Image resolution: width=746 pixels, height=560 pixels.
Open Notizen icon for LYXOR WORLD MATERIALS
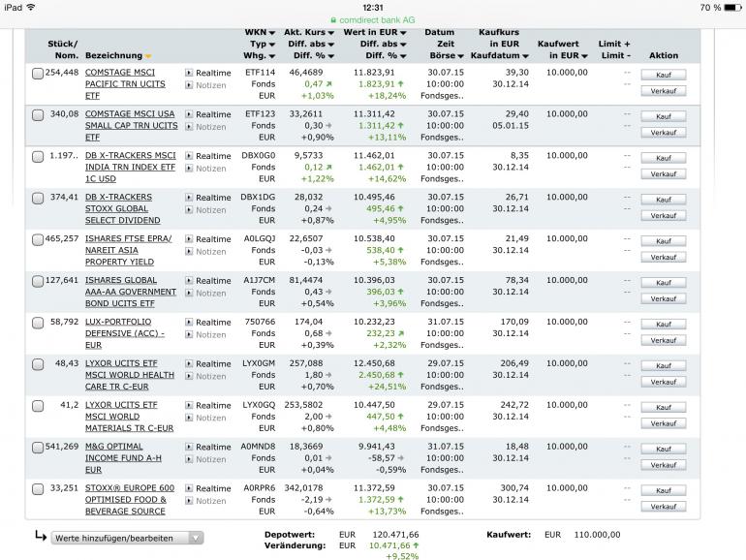point(189,418)
